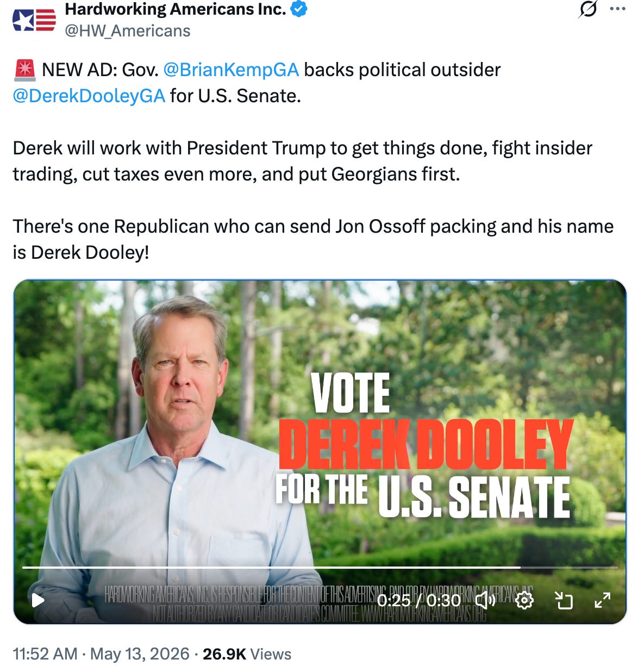
Task: Click the 0:25 / 0:30 time display
Action: [x=419, y=600]
